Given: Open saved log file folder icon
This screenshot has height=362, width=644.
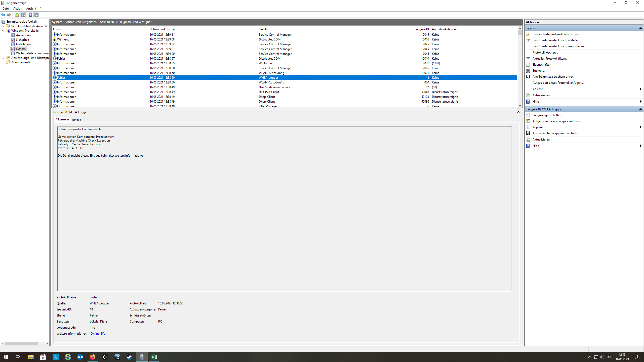Looking at the screenshot, I should [x=528, y=34].
